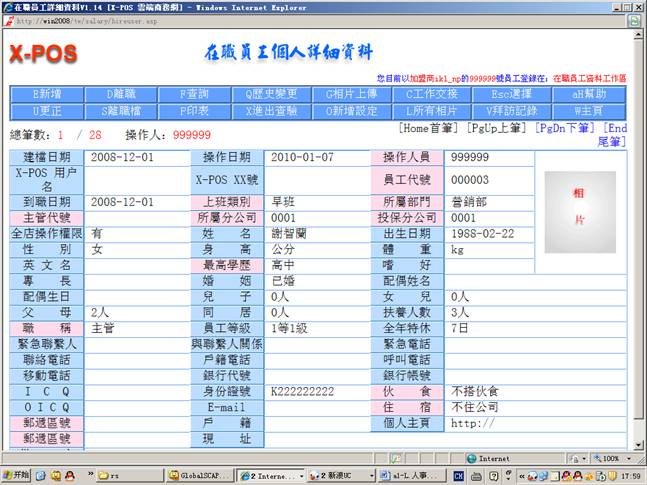Image resolution: width=647 pixels, height=485 pixels.
Task: Open the zoom level 100% dropdown
Action: coord(608,458)
